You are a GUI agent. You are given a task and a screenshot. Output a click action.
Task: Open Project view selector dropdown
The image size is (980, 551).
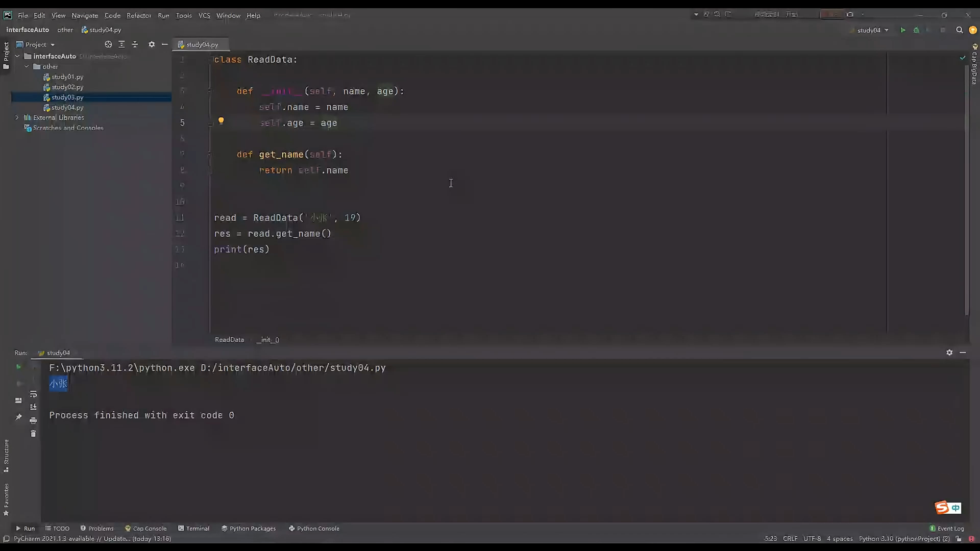pos(35,44)
